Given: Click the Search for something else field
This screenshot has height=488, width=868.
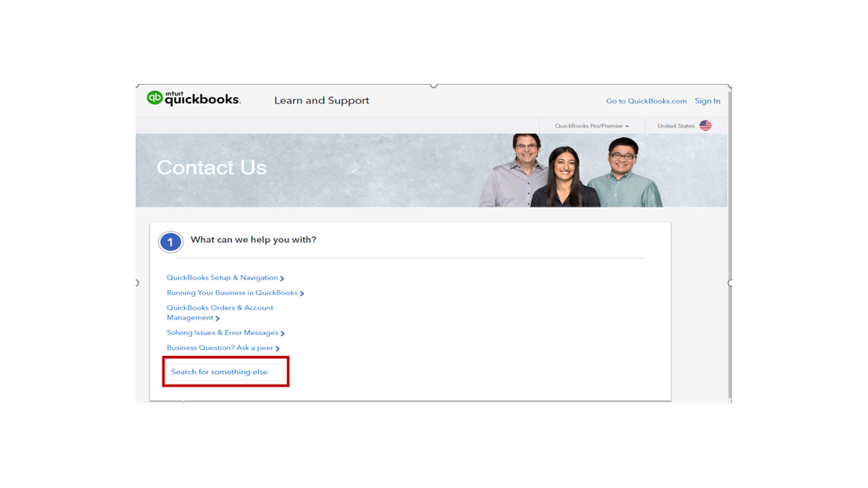Looking at the screenshot, I should click(226, 372).
